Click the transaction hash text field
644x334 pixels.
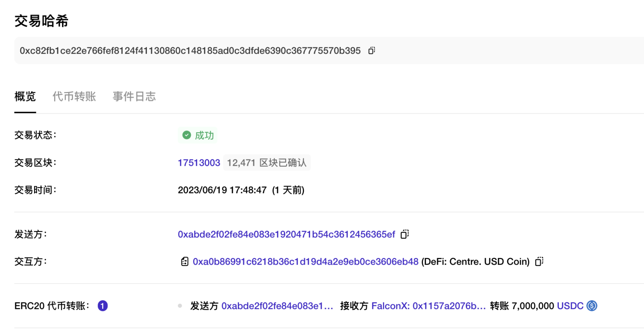329,50
